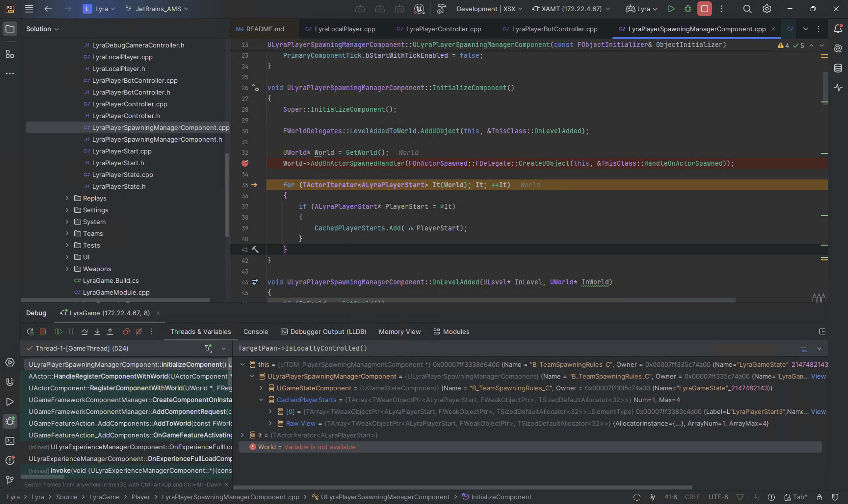Click the View link for LyraPlayerStart3
Image resolution: width=848 pixels, height=504 pixels.
pos(818,412)
